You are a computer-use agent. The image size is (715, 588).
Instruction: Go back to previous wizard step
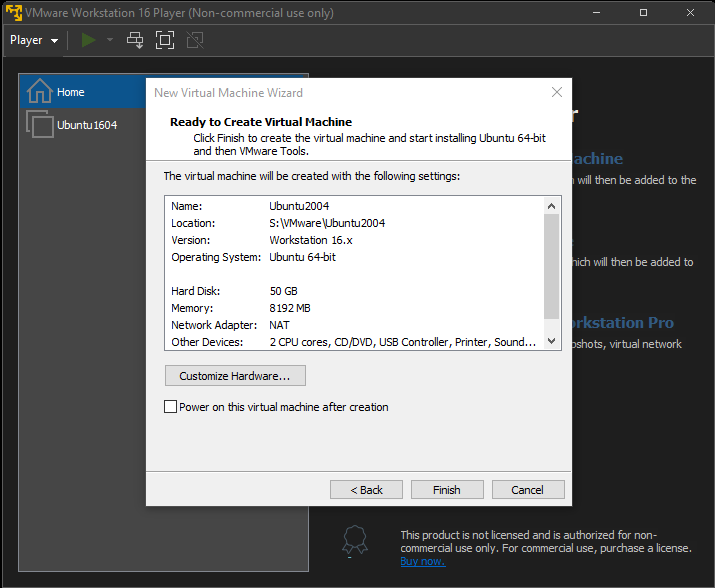[x=366, y=489]
